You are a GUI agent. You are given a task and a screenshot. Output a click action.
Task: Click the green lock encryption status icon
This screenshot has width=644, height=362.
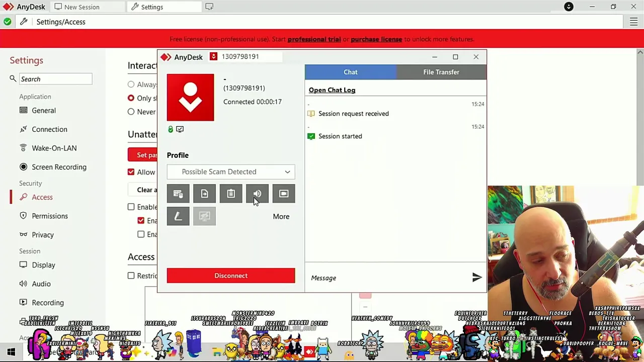point(171,129)
